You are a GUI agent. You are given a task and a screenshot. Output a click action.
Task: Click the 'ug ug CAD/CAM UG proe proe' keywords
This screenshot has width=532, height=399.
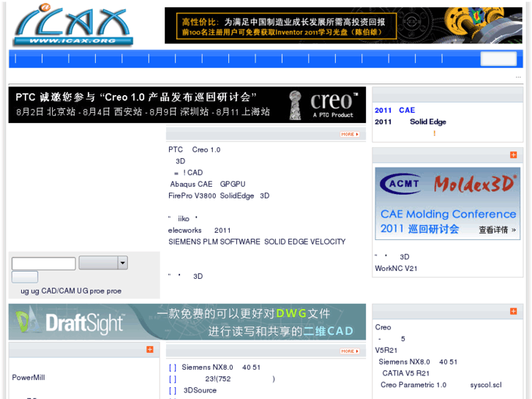[71, 291]
